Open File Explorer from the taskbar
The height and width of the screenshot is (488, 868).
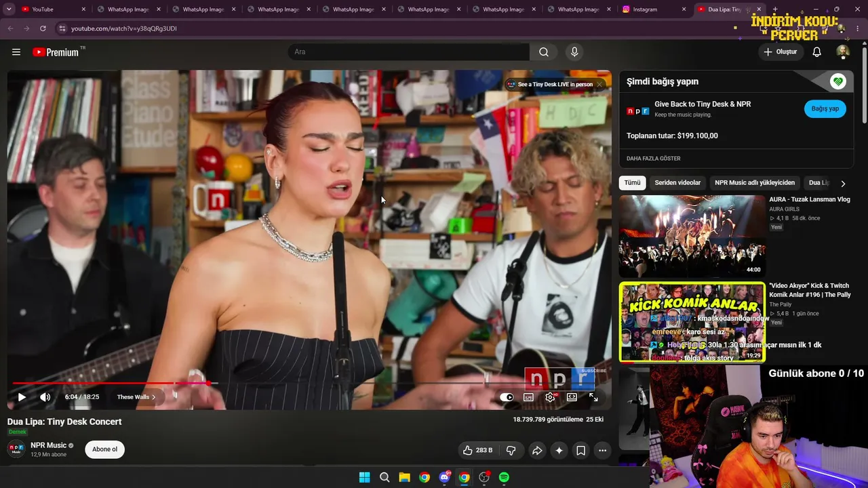pos(404,477)
